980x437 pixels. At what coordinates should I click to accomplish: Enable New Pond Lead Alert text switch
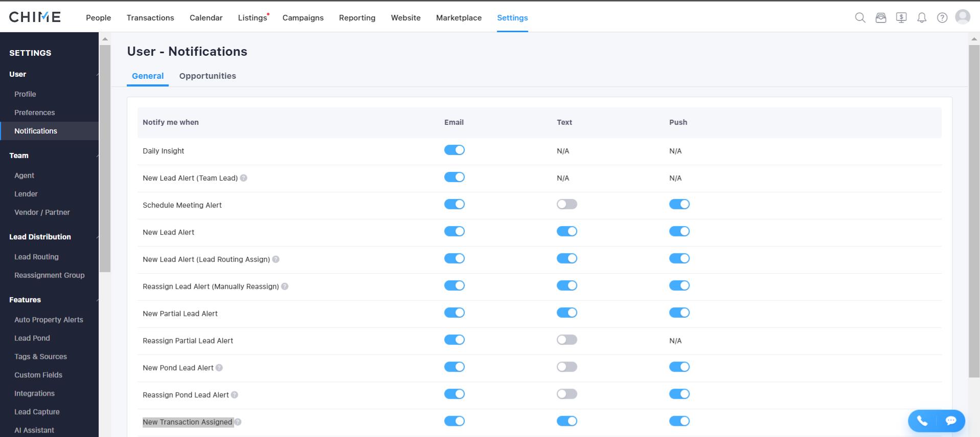(x=566, y=367)
